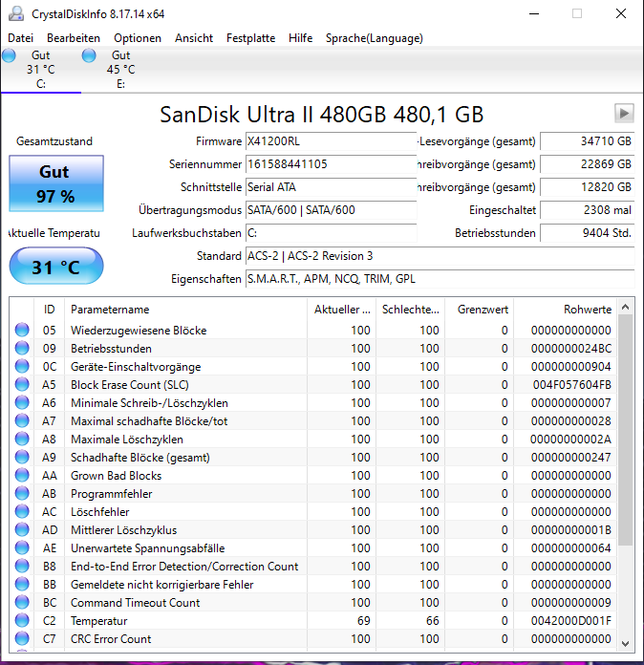Click the Standard field ACS-2 Revision 3
Viewport: 644px width, 665px height.
pos(440,256)
